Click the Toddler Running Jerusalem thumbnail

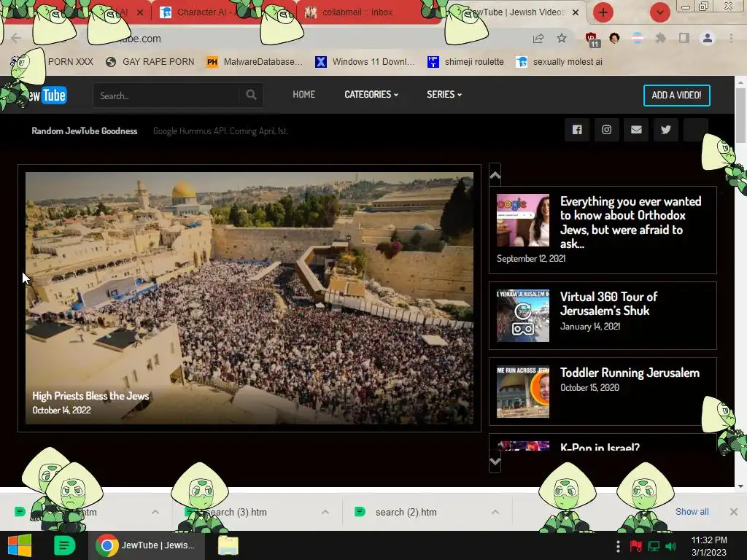522,392
